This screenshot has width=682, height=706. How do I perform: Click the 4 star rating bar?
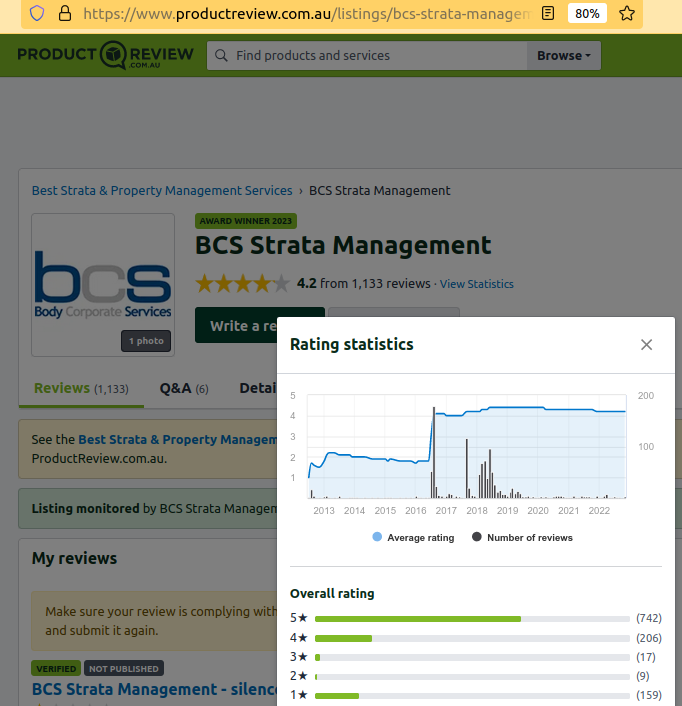pyautogui.click(x=472, y=638)
